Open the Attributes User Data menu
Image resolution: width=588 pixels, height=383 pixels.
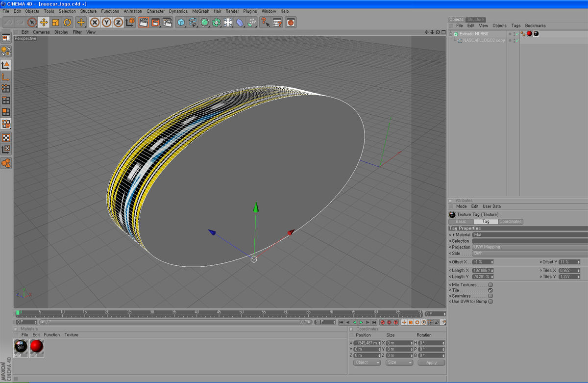492,206
